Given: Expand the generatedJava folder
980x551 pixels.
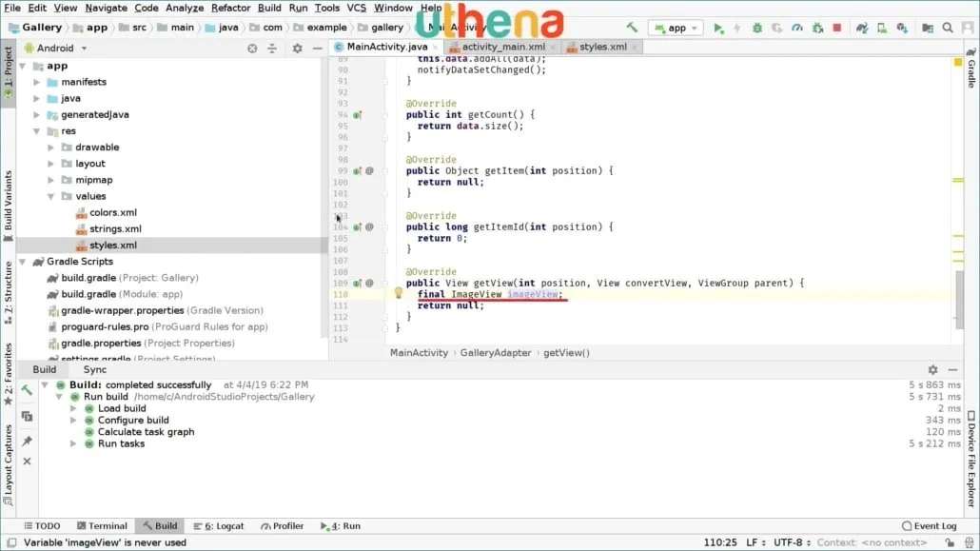Looking at the screenshot, I should [x=37, y=114].
